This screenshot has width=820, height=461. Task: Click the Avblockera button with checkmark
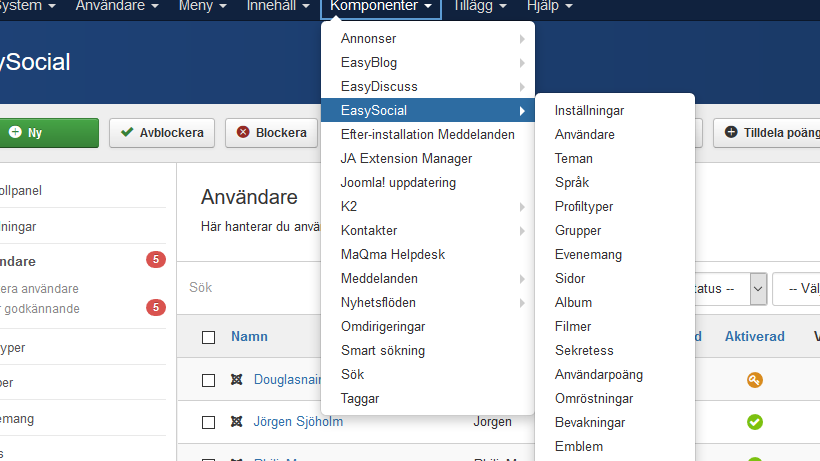pyautogui.click(x=163, y=132)
